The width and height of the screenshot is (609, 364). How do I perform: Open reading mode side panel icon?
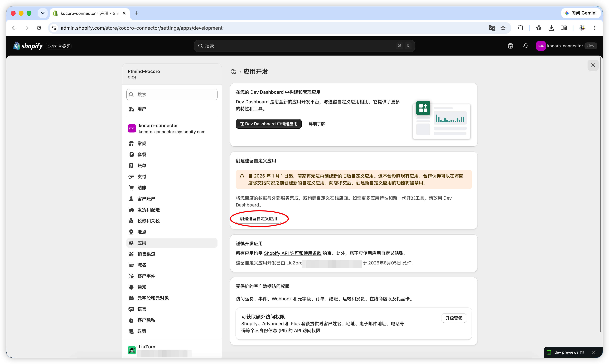pyautogui.click(x=564, y=28)
